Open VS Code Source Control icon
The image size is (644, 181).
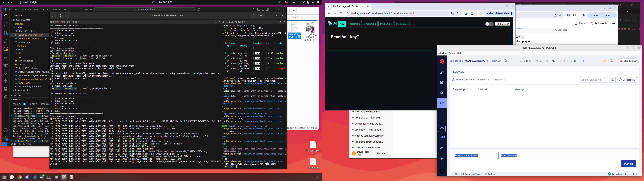(x=6, y=33)
